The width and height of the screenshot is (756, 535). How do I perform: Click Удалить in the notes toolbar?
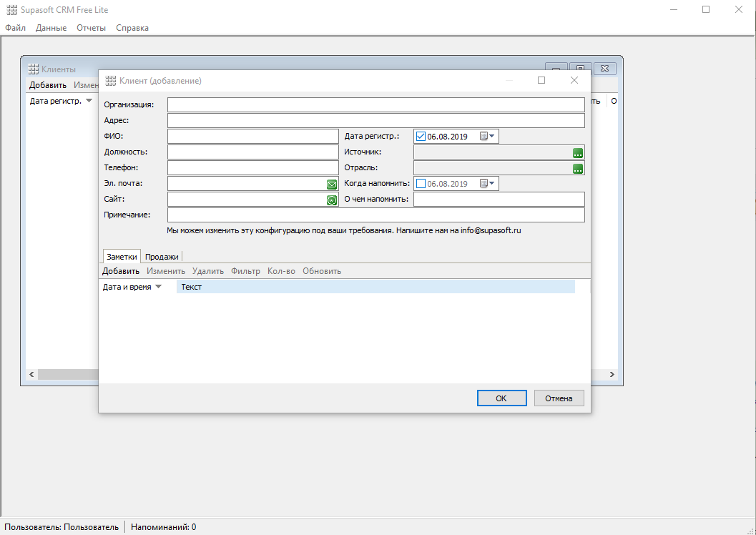coord(208,271)
